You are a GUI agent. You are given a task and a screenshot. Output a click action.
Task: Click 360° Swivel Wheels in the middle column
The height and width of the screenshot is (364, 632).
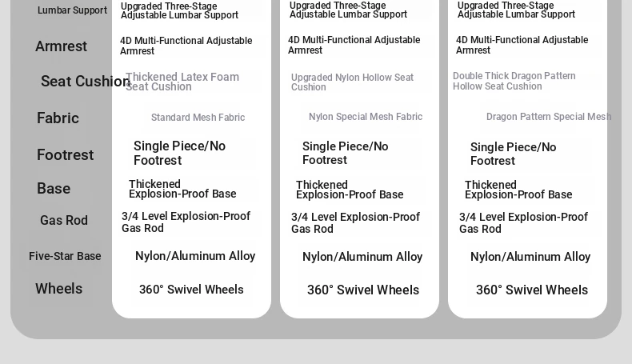363,290
